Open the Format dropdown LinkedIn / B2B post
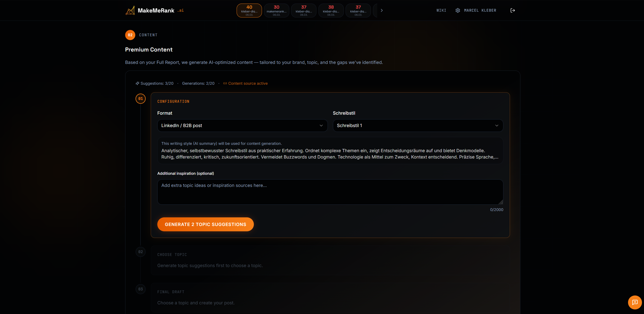 click(242, 126)
